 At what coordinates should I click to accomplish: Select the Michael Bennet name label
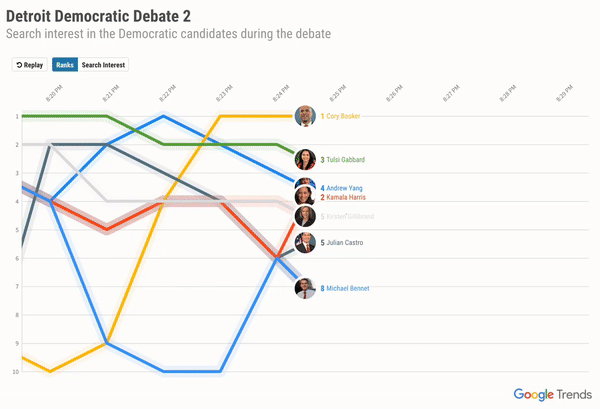point(347,288)
